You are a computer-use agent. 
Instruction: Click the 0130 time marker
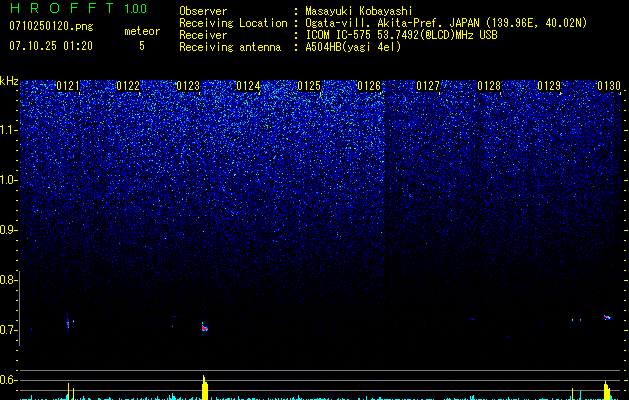click(609, 86)
